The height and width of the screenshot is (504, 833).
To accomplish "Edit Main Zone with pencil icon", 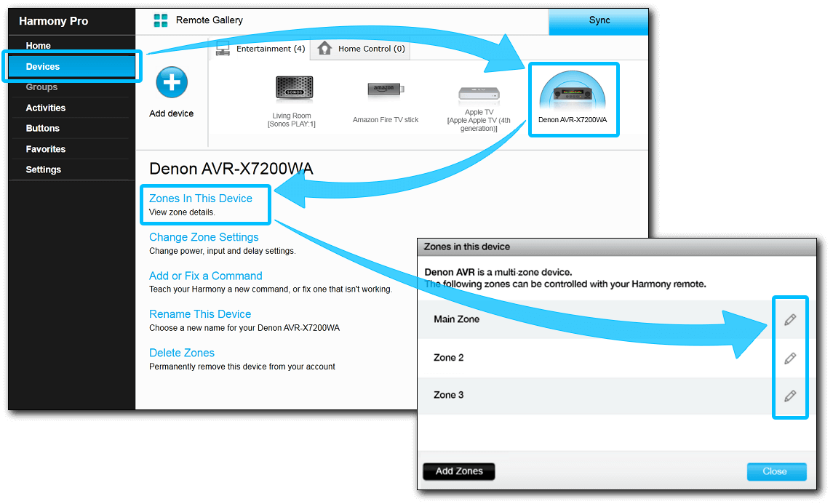I will tap(790, 319).
